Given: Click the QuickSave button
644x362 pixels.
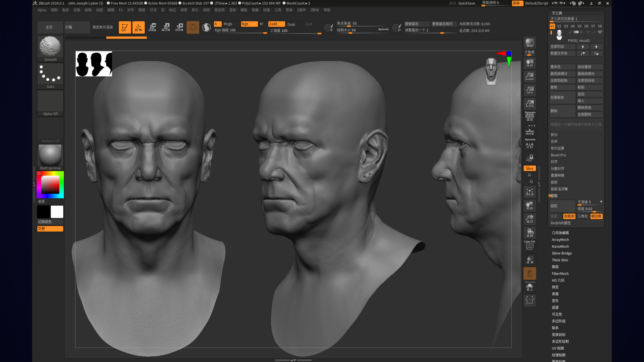Looking at the screenshot, I should (466, 3).
